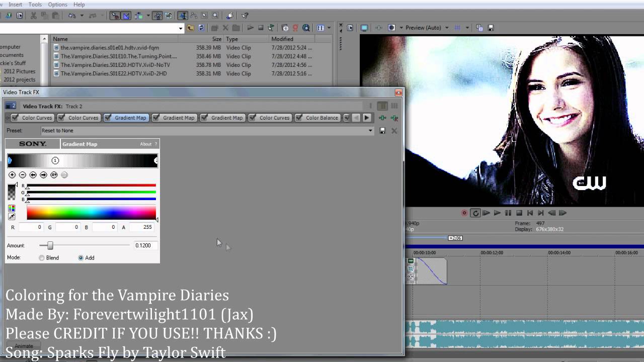Select gradient color point 1 marker

point(55,160)
